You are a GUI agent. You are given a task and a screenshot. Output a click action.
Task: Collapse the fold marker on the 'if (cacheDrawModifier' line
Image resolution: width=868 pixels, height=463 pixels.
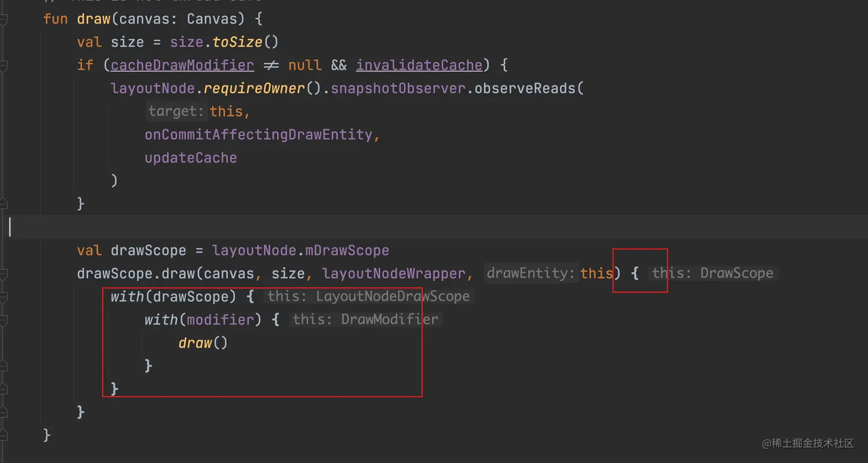coord(3,66)
